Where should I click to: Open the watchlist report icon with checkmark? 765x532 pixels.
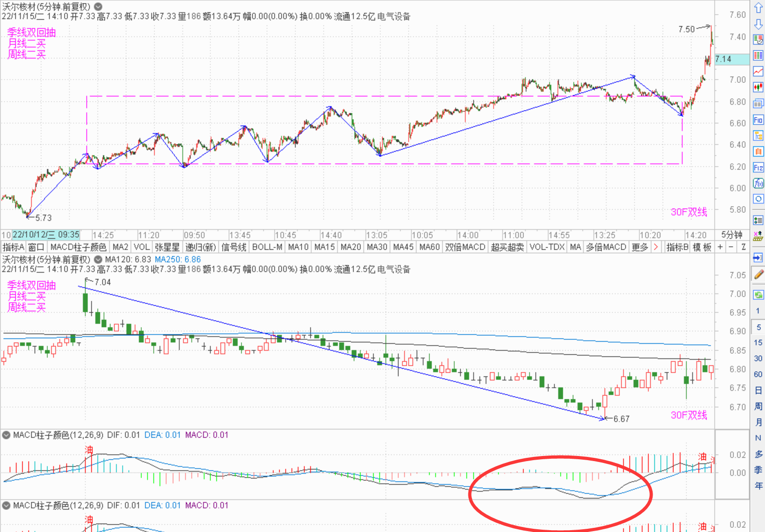(x=758, y=40)
